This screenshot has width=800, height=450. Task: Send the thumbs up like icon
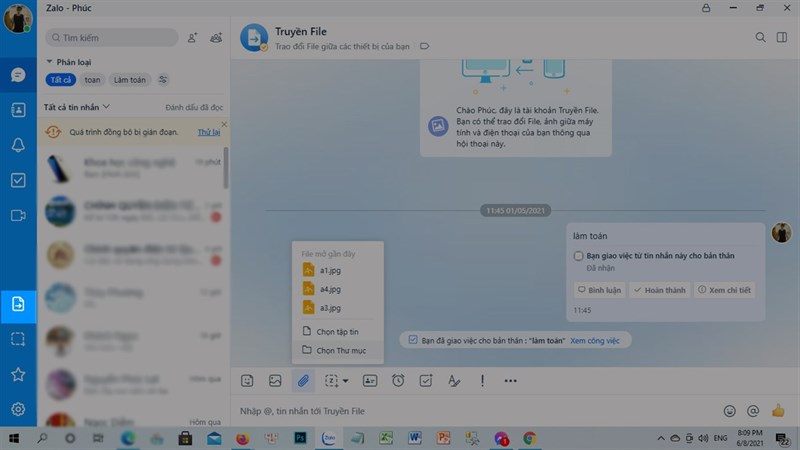(x=778, y=411)
